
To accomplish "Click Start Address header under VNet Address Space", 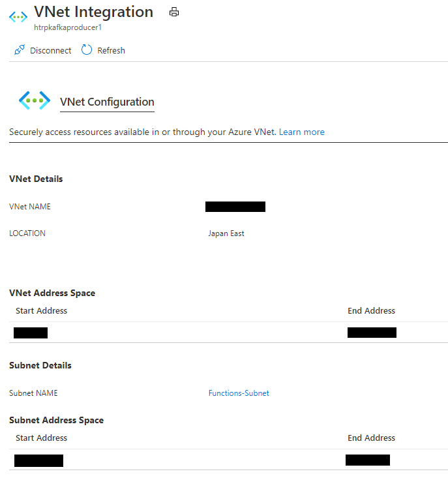I will [42, 310].
